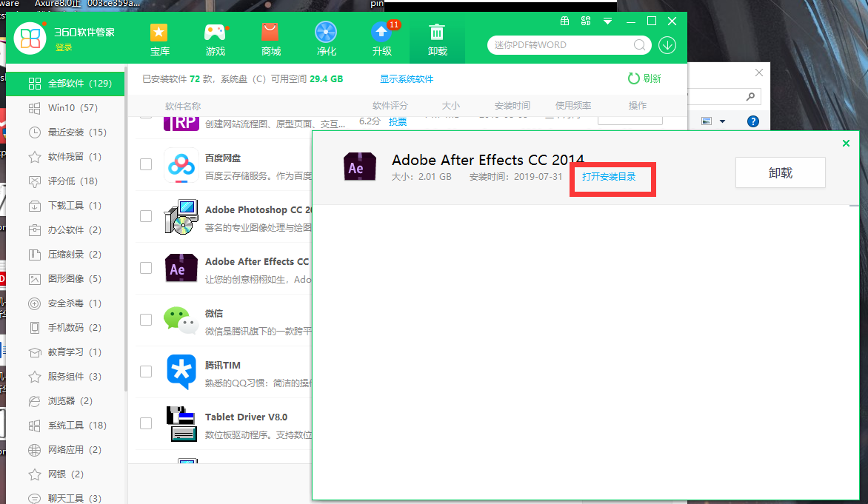Select Win10 (57) category

(x=65, y=108)
